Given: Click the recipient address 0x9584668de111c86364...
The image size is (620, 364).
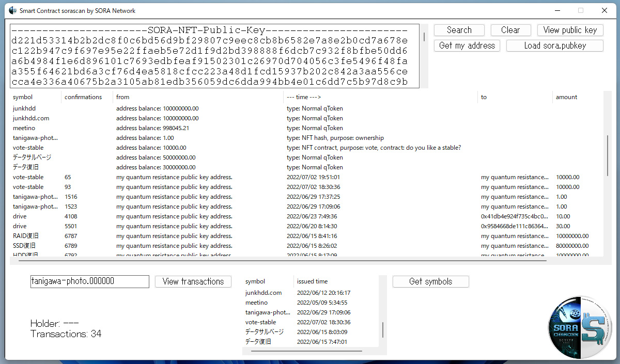Looking at the screenshot, I should coord(514,226).
